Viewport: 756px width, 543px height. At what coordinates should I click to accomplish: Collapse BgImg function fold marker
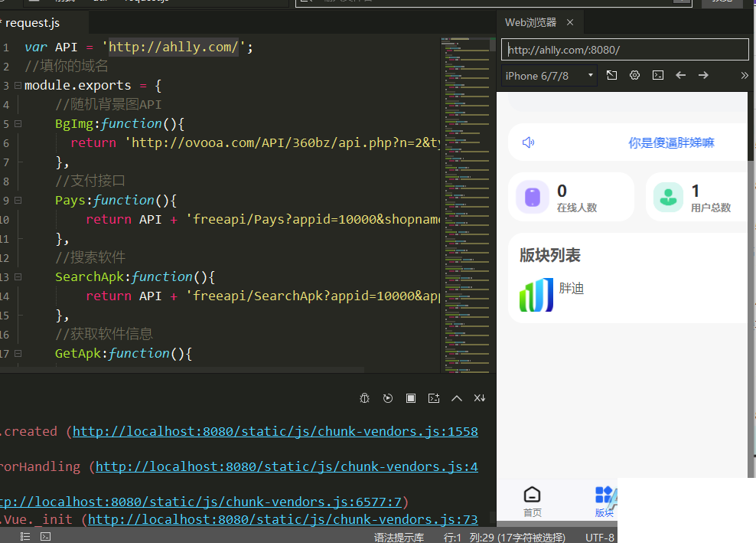[18, 123]
